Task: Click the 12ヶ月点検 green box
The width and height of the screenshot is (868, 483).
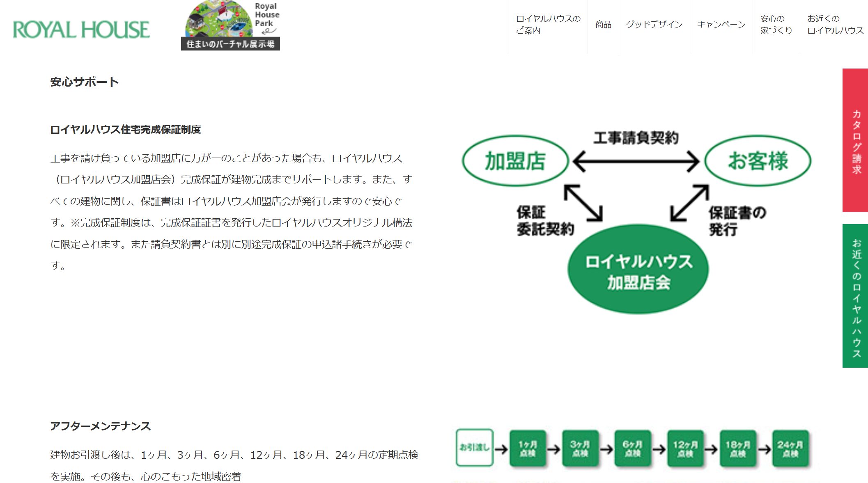Action: pos(685,449)
